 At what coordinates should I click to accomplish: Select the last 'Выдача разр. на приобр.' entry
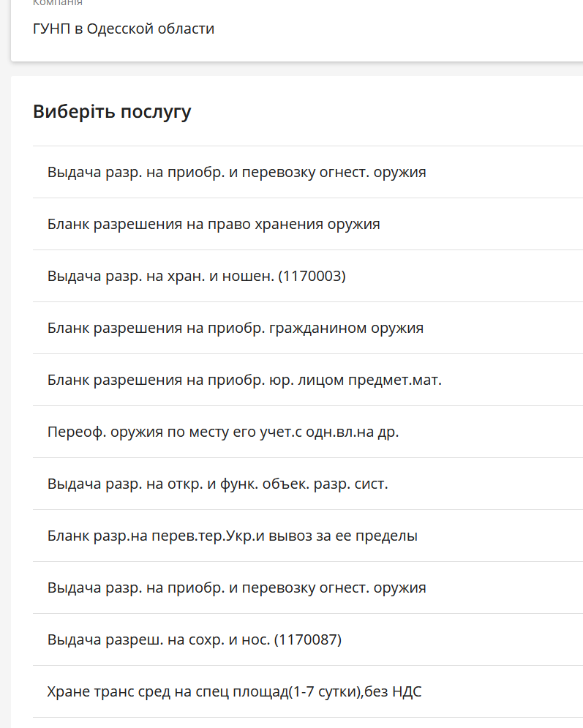[236, 588]
